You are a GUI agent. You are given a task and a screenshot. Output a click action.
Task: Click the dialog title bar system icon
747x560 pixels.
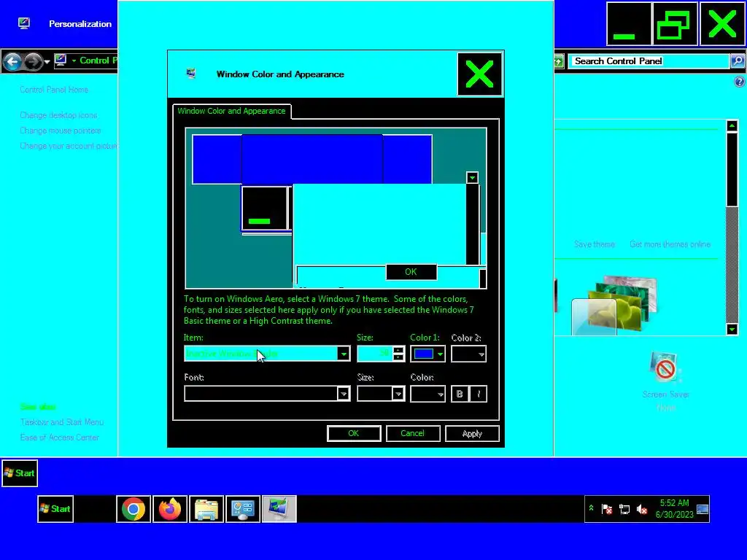[191, 74]
